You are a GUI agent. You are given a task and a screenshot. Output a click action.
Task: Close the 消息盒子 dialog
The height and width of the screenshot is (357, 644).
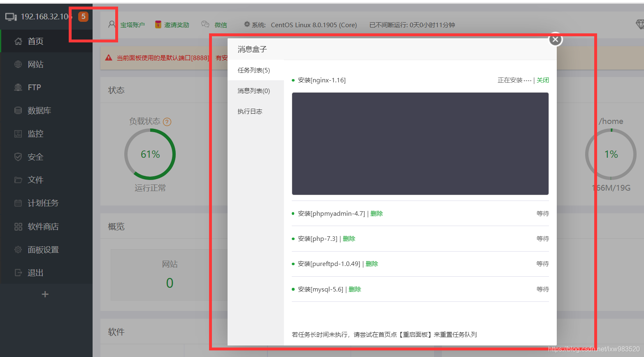[556, 40]
